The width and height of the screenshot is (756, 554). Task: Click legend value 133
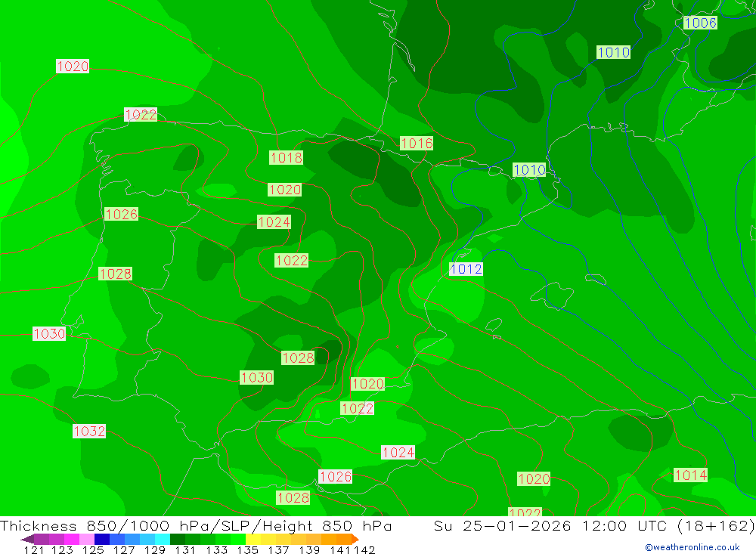[x=216, y=549]
